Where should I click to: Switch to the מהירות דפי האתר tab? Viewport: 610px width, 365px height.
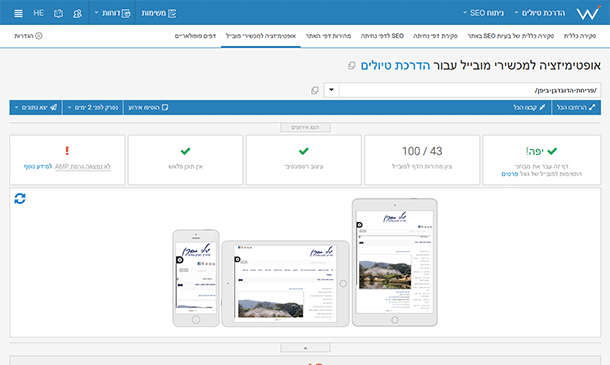point(328,36)
